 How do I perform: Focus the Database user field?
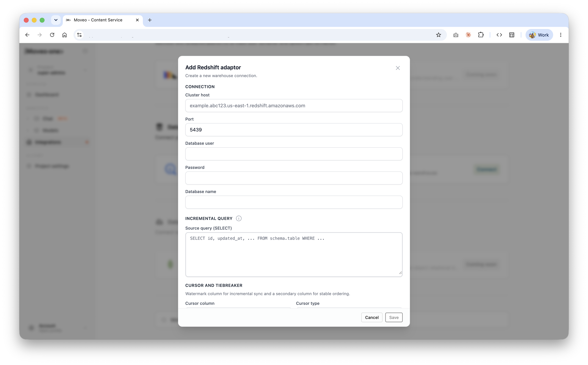click(x=294, y=154)
